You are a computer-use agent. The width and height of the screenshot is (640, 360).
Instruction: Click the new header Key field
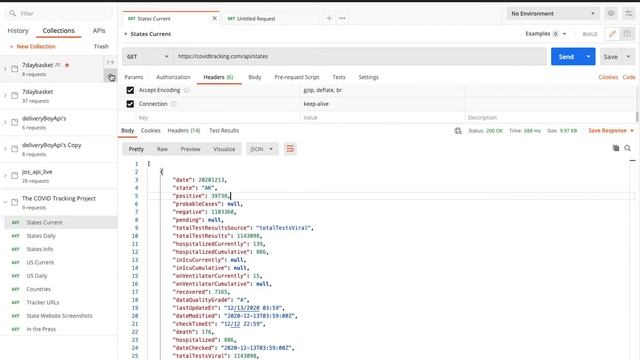coord(218,118)
